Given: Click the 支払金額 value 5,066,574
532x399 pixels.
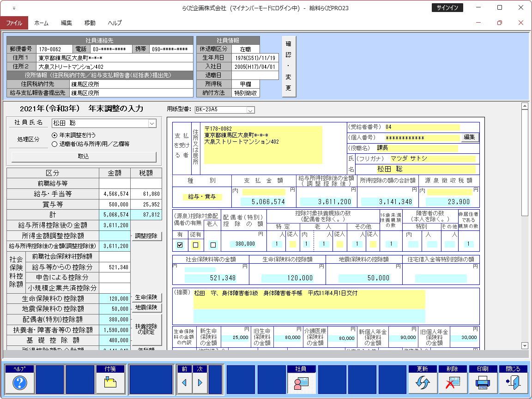Looking at the screenshot, I should pos(263,202).
